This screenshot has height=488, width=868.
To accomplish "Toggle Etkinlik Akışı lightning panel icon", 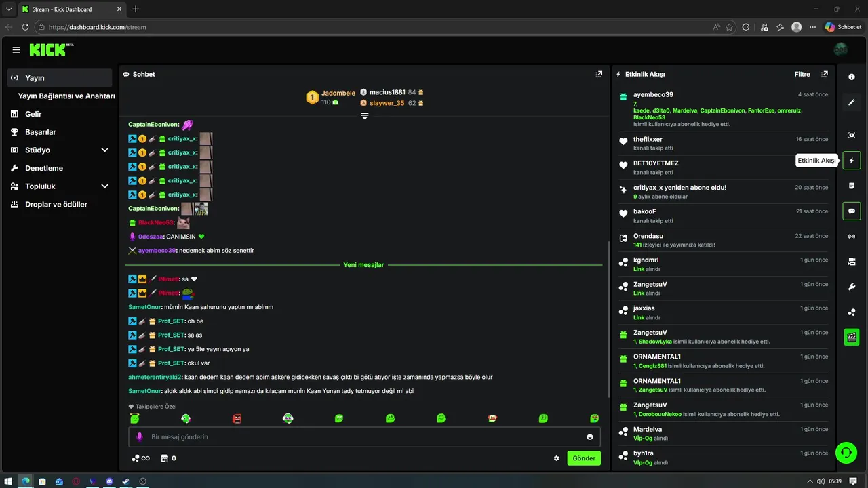I will [852, 161].
